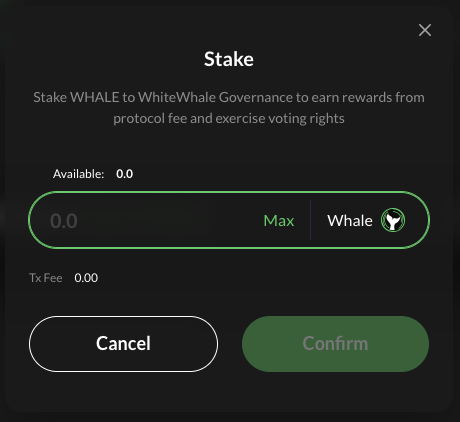
Task: Click the Whale token logo icon
Action: point(393,220)
